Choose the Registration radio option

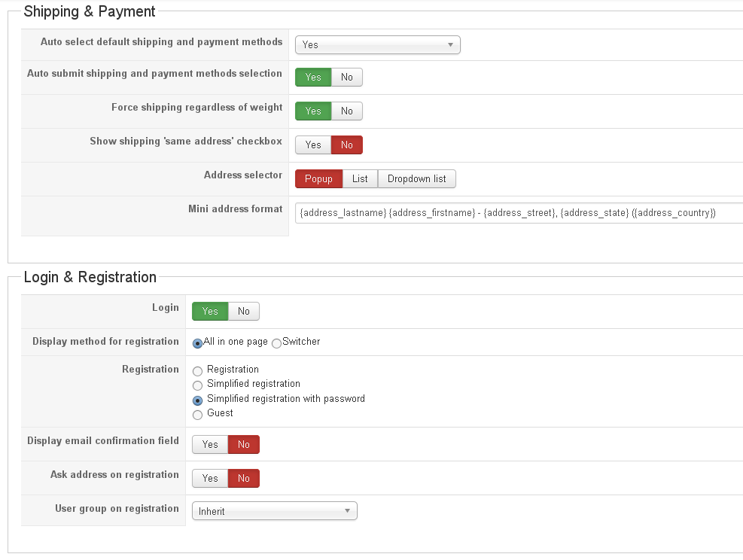pyautogui.click(x=198, y=371)
